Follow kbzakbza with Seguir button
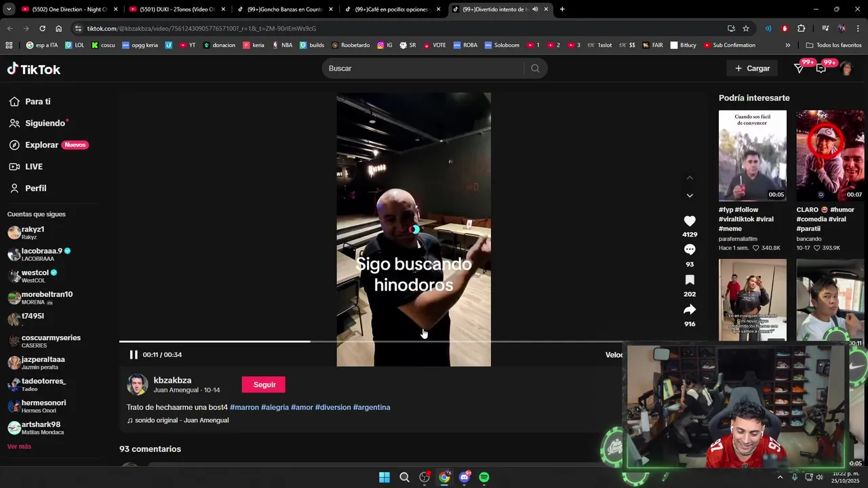The height and width of the screenshot is (488, 868). click(264, 384)
